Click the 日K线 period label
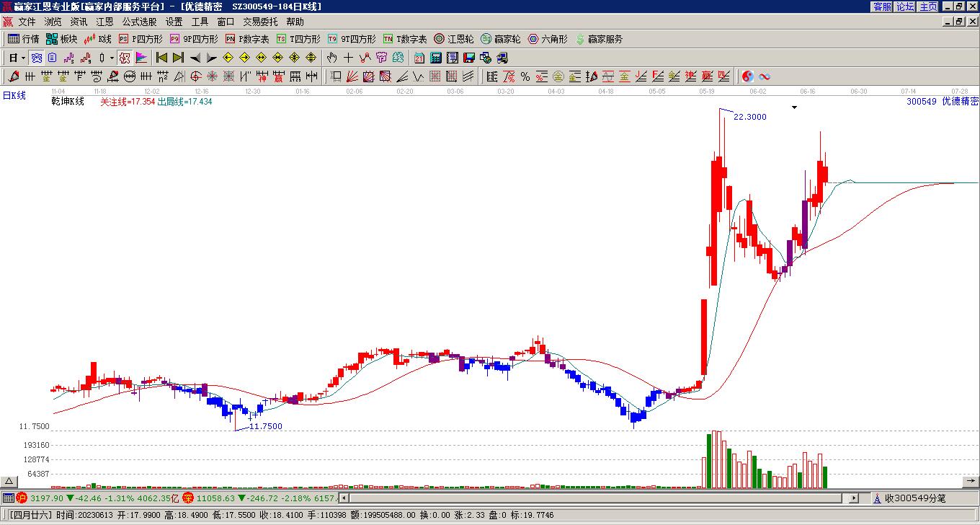 pos(14,95)
